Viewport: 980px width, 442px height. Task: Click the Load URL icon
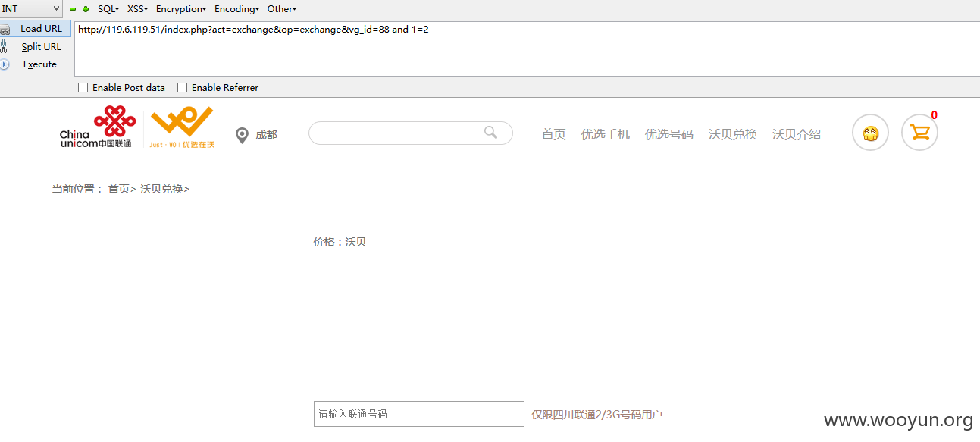click(x=5, y=30)
